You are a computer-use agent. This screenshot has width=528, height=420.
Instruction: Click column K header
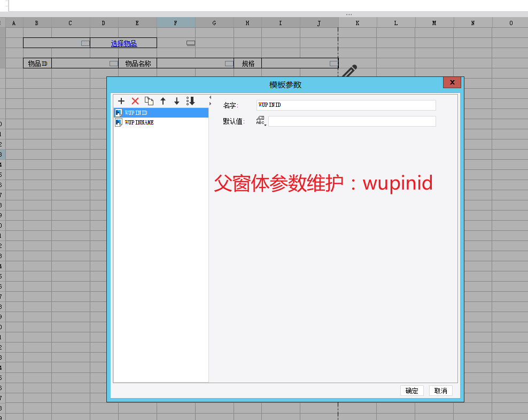point(358,23)
